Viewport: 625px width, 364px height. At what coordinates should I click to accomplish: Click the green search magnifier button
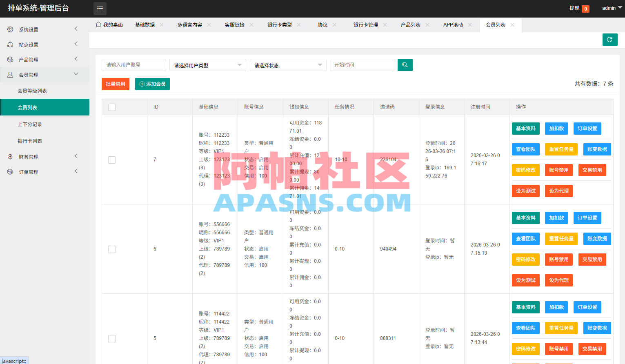pyautogui.click(x=405, y=65)
